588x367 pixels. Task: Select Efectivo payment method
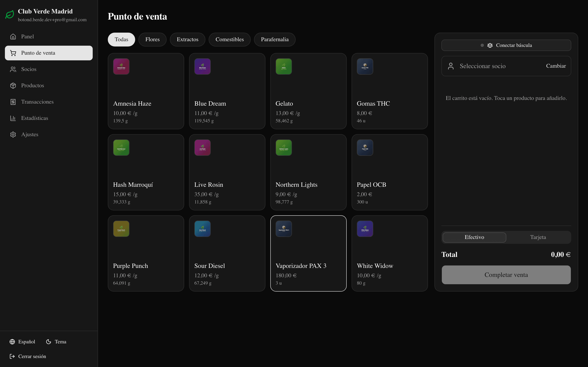[474, 237]
